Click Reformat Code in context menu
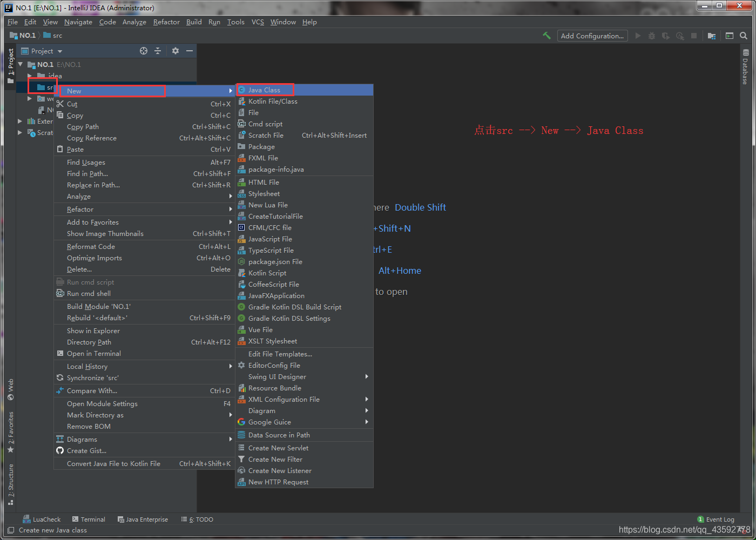The height and width of the screenshot is (540, 756). (x=144, y=247)
